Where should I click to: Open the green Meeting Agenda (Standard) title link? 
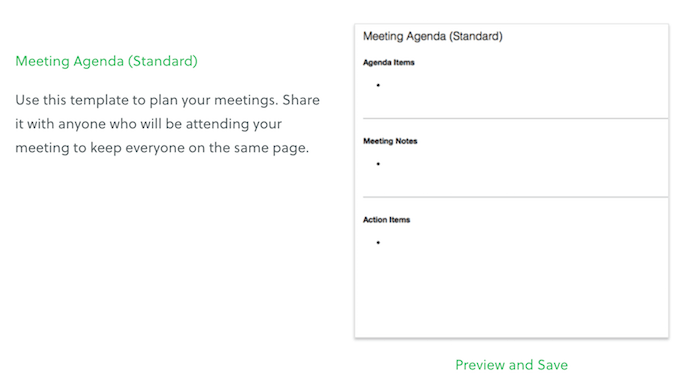[x=107, y=61]
